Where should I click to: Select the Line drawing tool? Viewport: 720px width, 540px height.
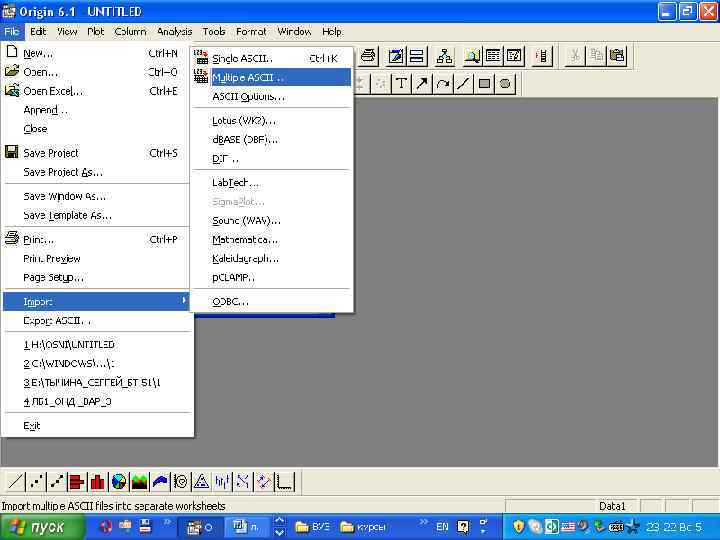463,84
